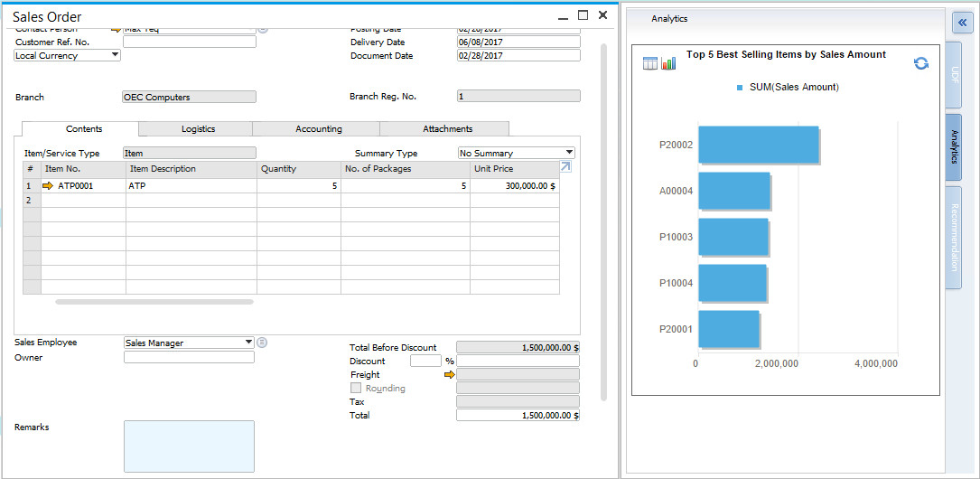Select the P20001 bar in chart
980x479 pixels.
click(729, 329)
